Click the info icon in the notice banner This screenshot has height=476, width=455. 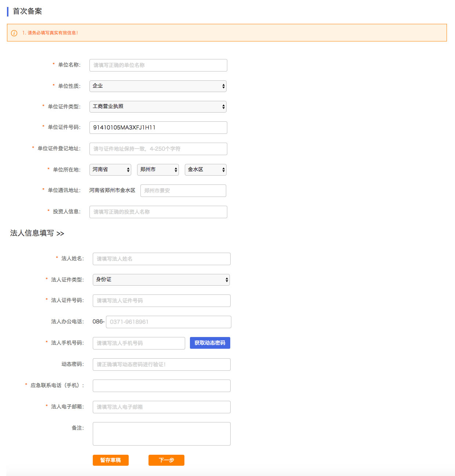[14, 33]
